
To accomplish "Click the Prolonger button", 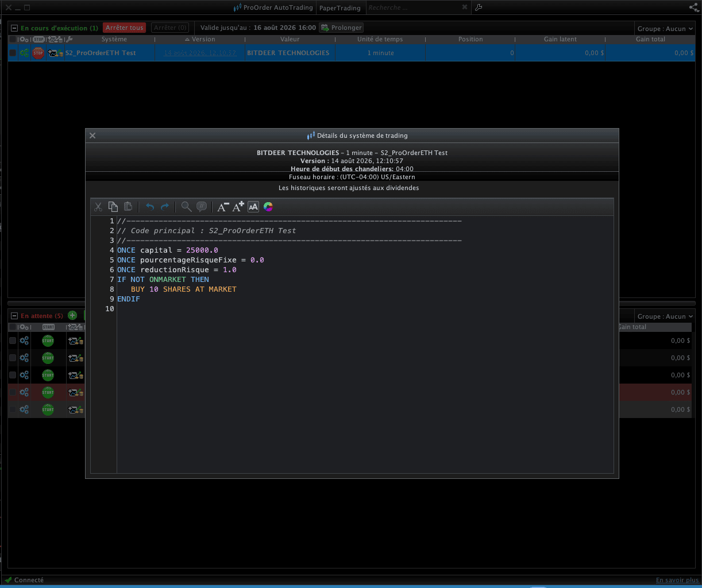I will pos(341,28).
